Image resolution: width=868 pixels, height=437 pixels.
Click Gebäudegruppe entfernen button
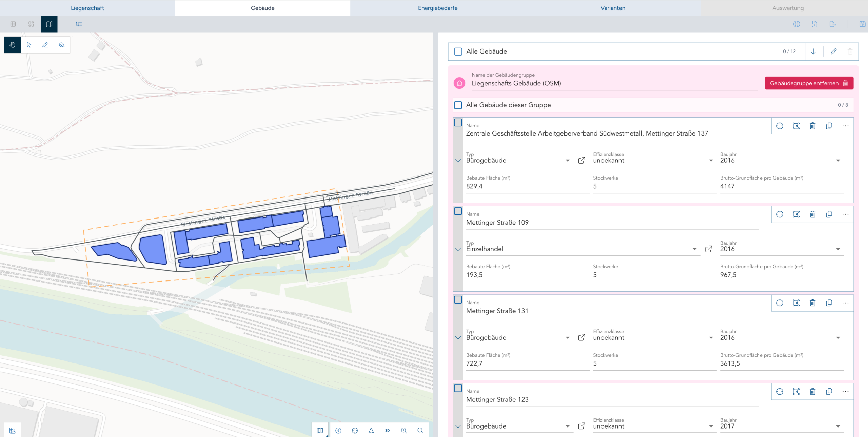(809, 83)
